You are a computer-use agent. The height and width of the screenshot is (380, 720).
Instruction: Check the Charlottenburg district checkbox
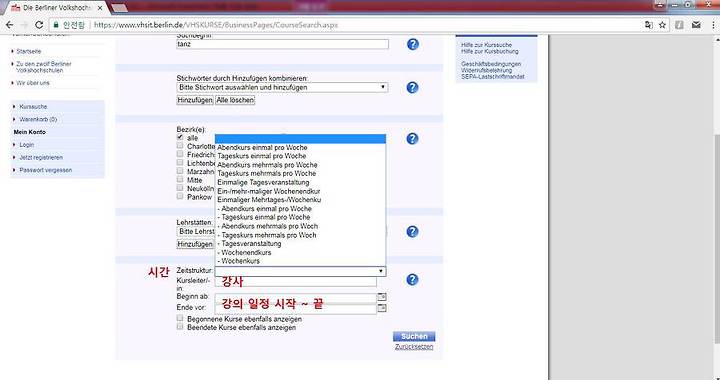(x=180, y=145)
